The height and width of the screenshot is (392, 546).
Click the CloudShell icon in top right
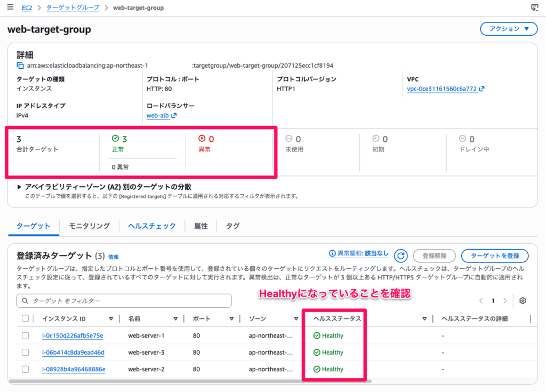pos(534,7)
